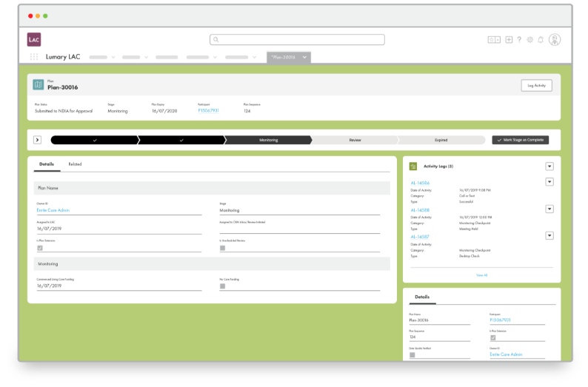The height and width of the screenshot is (387, 588).
Task: Toggle the No Core Funding checkbox
Action: coord(223,286)
